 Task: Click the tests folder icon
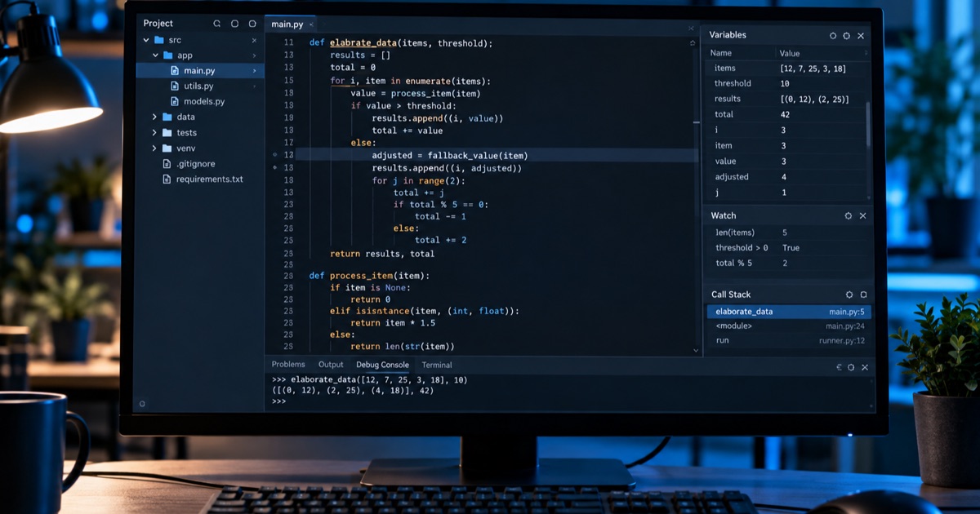click(167, 133)
